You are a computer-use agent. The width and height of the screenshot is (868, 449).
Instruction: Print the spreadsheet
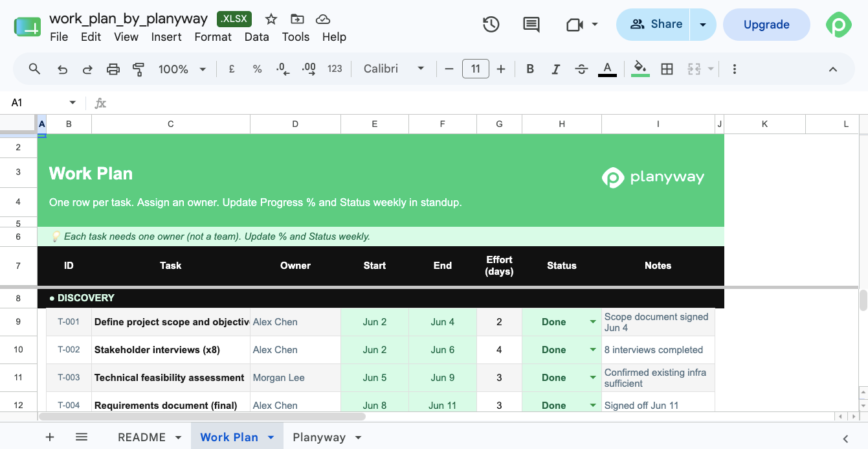point(113,69)
